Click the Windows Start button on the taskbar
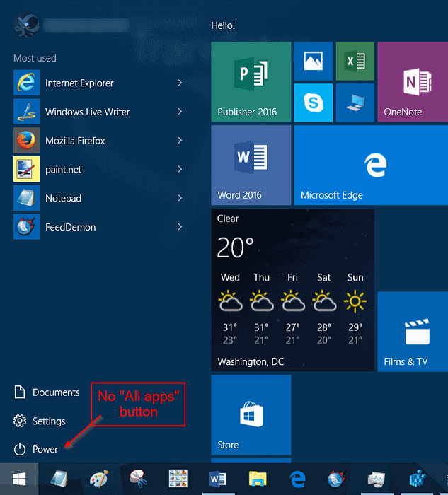448x495 pixels. click(19, 480)
